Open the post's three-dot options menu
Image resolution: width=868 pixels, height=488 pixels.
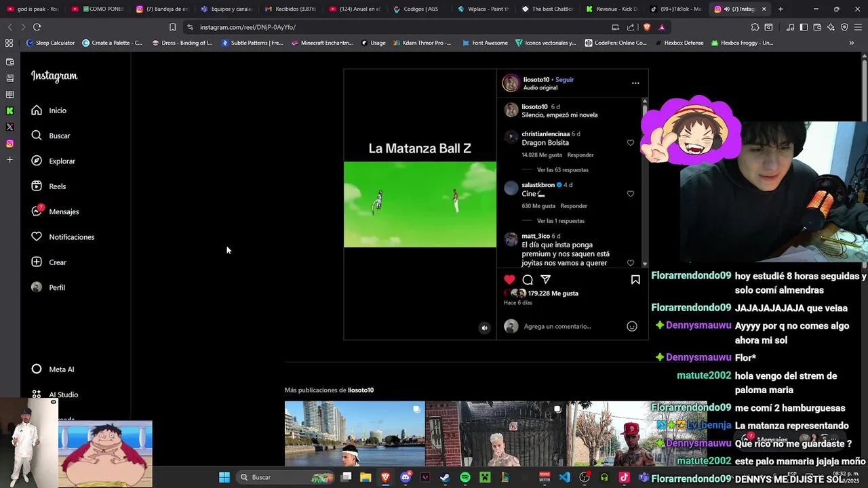pos(635,83)
